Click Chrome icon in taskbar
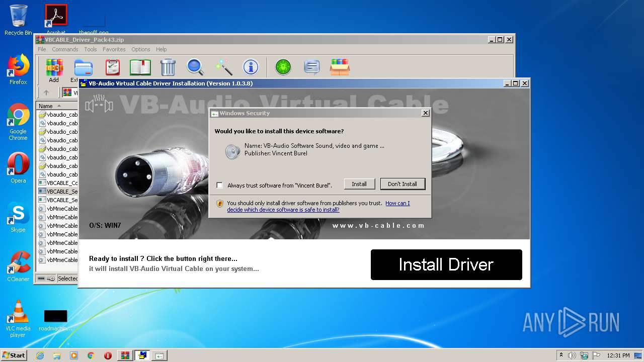Screen dimensions: 644x362 click(x=91, y=355)
